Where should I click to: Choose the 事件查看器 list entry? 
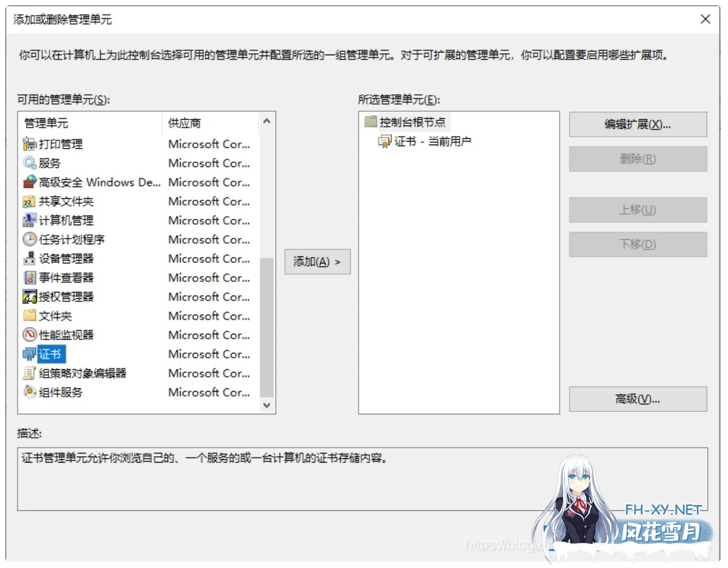coord(66,278)
